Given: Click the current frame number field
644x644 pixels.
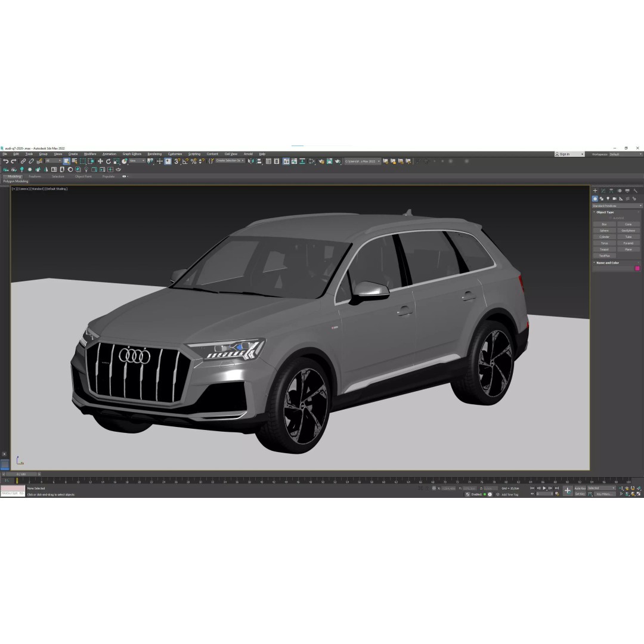Looking at the screenshot, I should tap(544, 494).
